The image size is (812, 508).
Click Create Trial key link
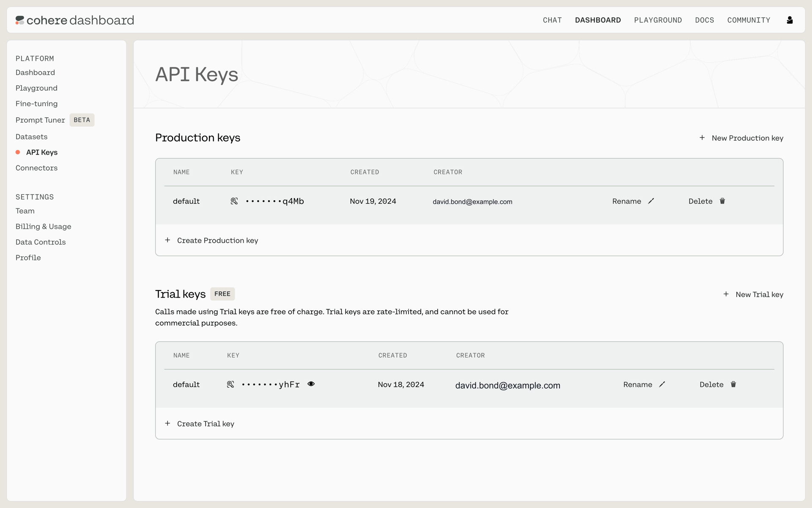click(x=200, y=424)
